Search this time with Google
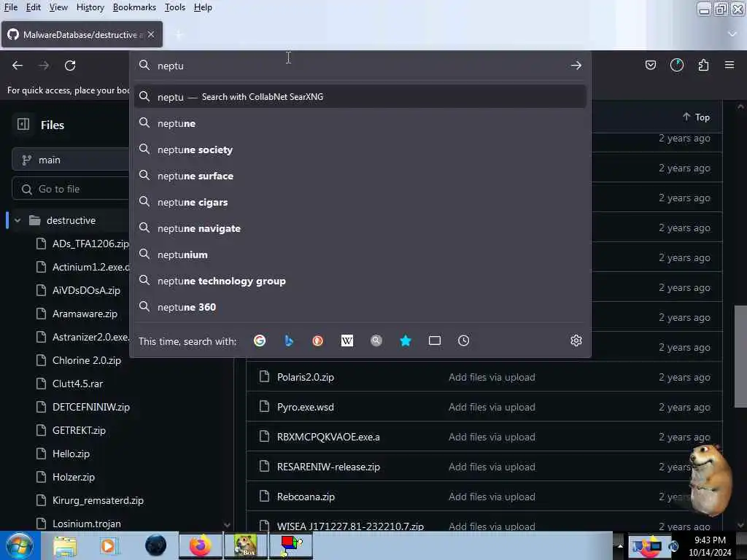This screenshot has height=560, width=747. tap(260, 341)
